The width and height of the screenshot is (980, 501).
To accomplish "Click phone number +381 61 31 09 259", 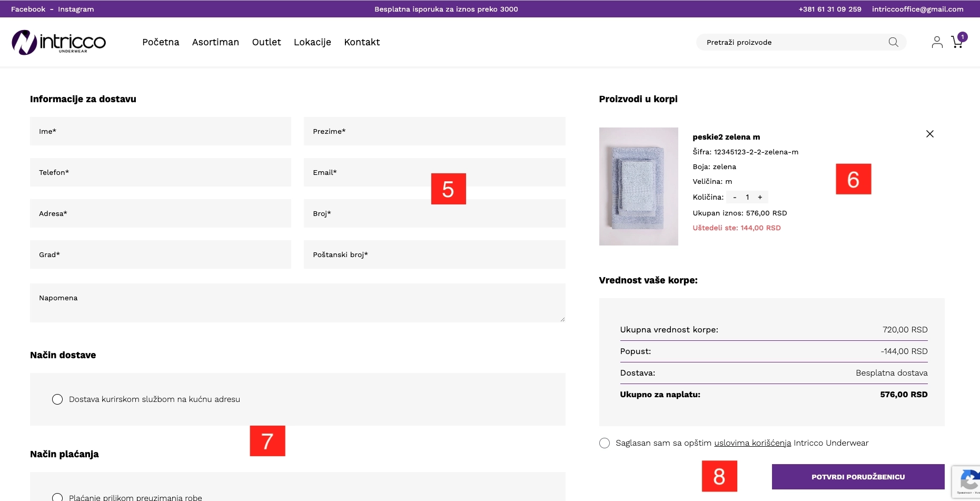I will pyautogui.click(x=830, y=9).
